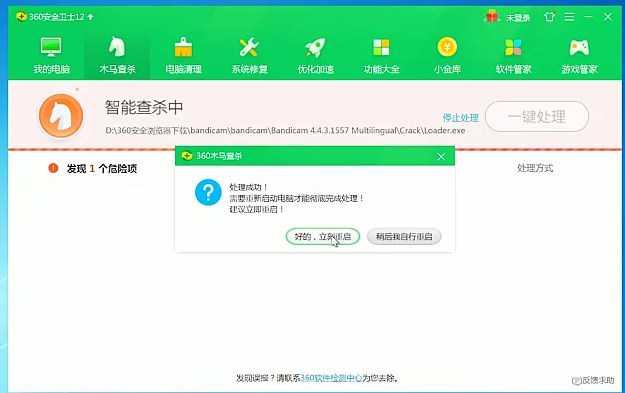Click the 处理方式 column header
This screenshot has height=393, width=625.
pyautogui.click(x=535, y=168)
